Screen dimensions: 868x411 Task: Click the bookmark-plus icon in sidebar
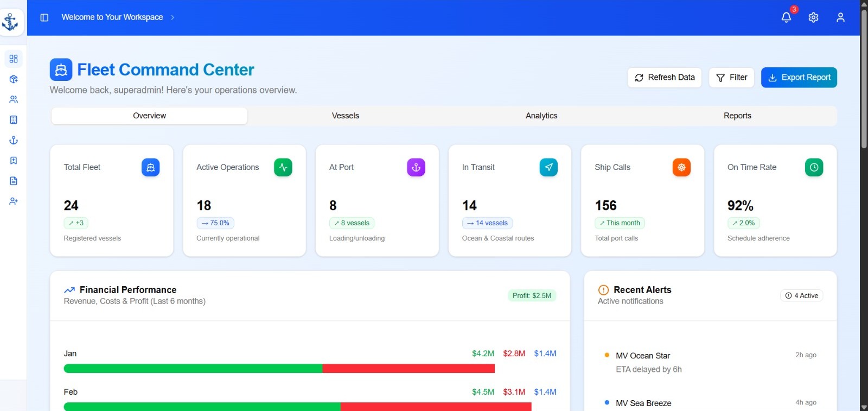point(14,161)
